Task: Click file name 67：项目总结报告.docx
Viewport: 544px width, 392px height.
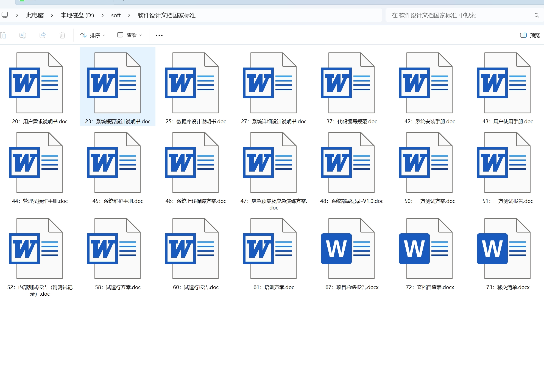Action: tap(352, 287)
